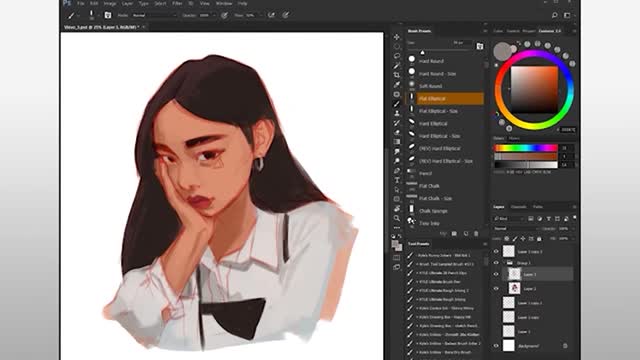The width and height of the screenshot is (640, 360).
Task: Create new brush preset icon
Action: point(466,233)
